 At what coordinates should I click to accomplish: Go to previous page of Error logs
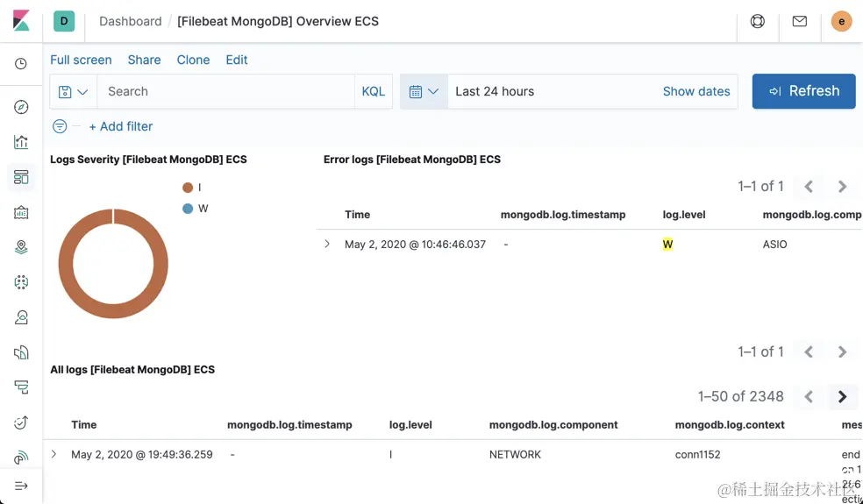pyautogui.click(x=809, y=187)
